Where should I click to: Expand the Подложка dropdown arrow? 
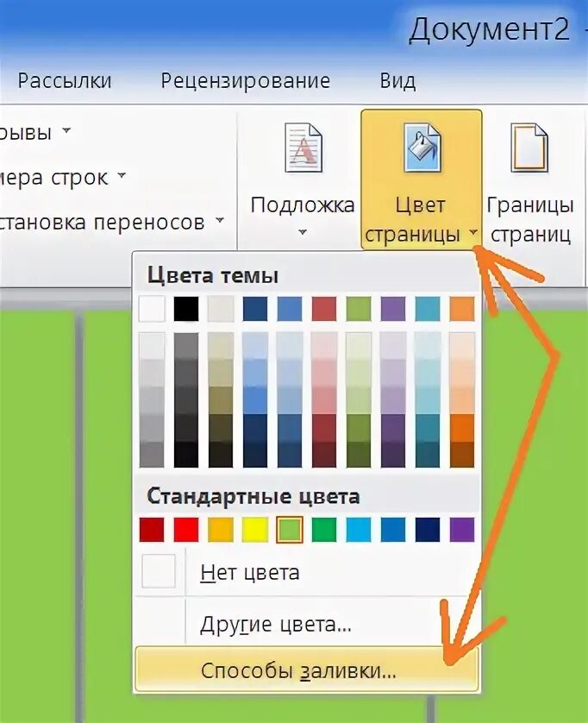tap(303, 232)
